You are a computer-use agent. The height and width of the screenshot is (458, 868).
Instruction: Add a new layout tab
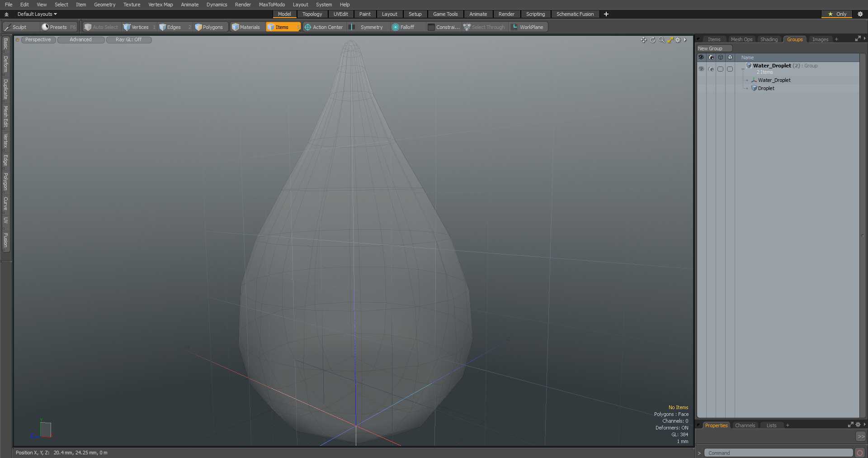606,14
